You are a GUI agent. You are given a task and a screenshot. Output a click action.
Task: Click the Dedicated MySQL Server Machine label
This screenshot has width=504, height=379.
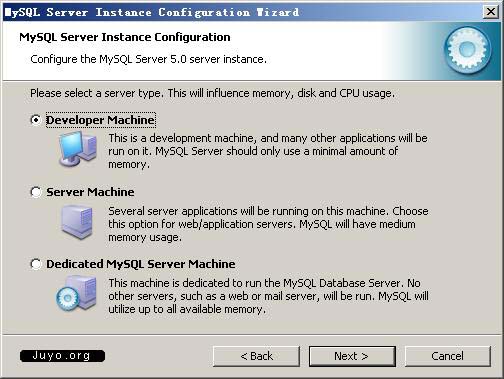coord(141,264)
